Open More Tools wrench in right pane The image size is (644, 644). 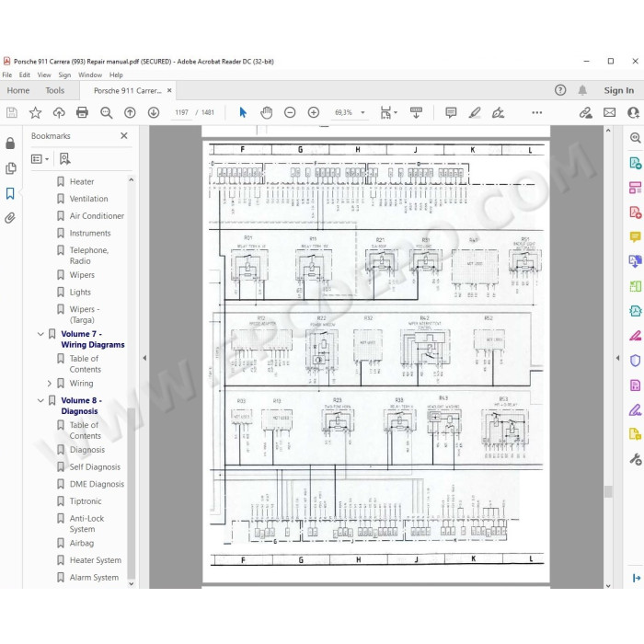click(x=636, y=459)
